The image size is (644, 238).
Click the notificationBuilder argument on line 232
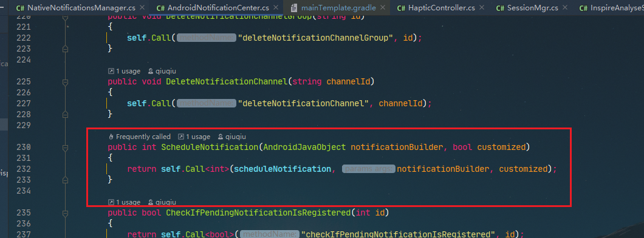pyautogui.click(x=444, y=169)
